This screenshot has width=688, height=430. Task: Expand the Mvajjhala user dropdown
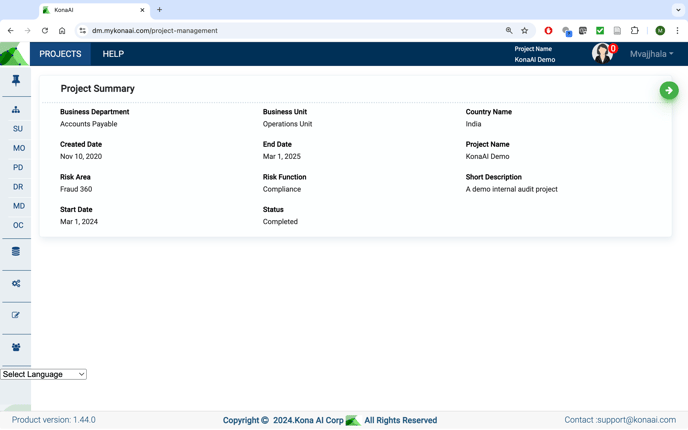tap(651, 54)
